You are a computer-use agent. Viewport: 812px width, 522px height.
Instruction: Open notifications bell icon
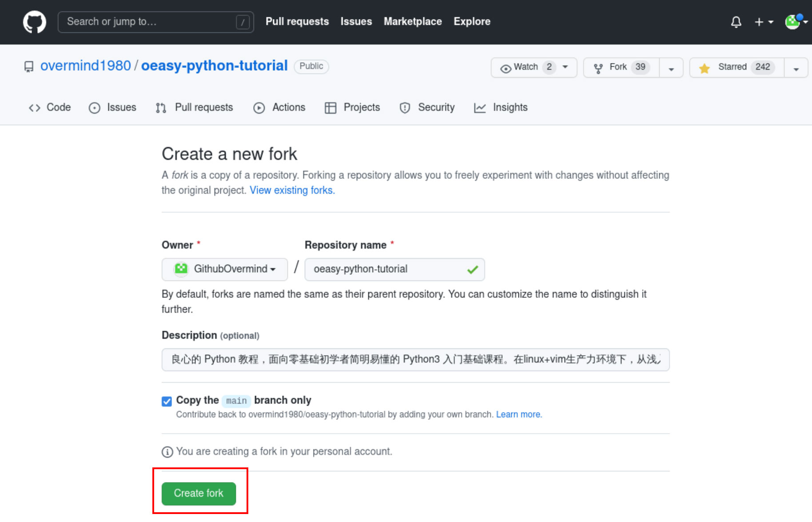(x=736, y=22)
